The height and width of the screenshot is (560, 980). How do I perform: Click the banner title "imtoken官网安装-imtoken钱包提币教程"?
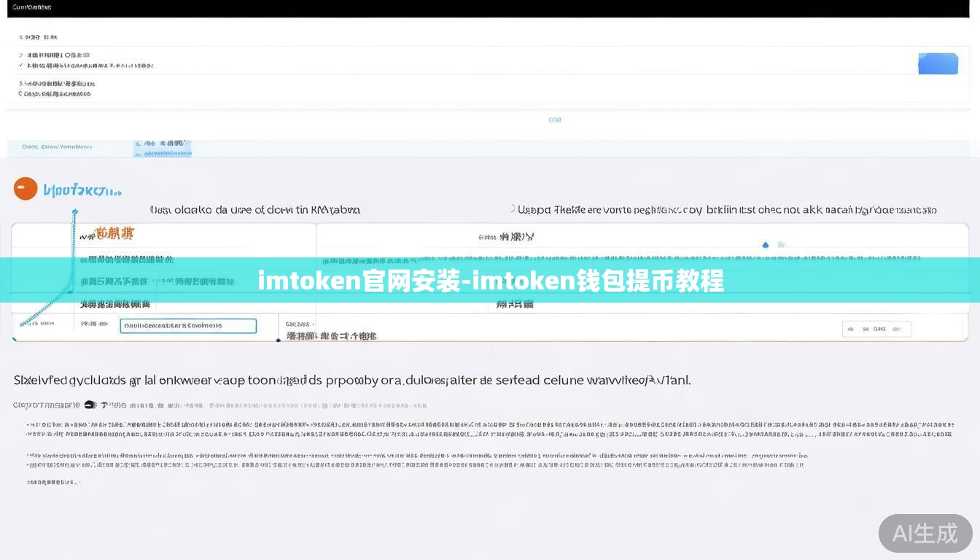point(491,280)
